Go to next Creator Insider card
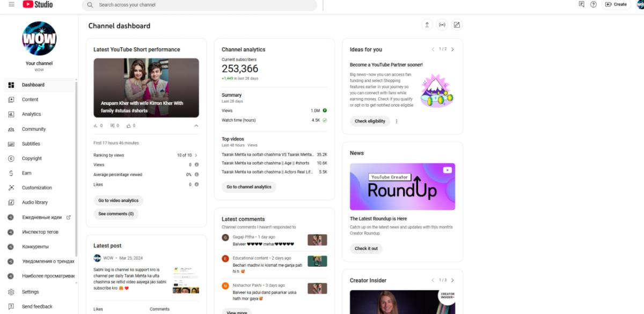 tap(452, 280)
